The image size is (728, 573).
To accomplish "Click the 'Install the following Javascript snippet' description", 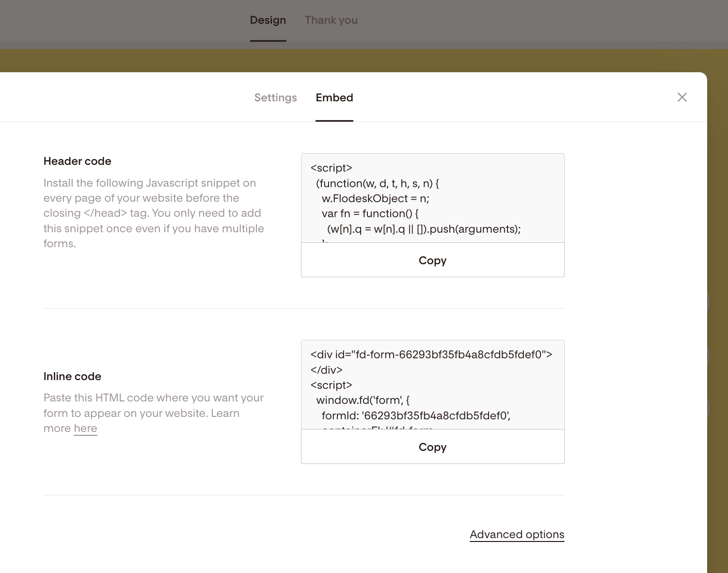I will click(154, 213).
